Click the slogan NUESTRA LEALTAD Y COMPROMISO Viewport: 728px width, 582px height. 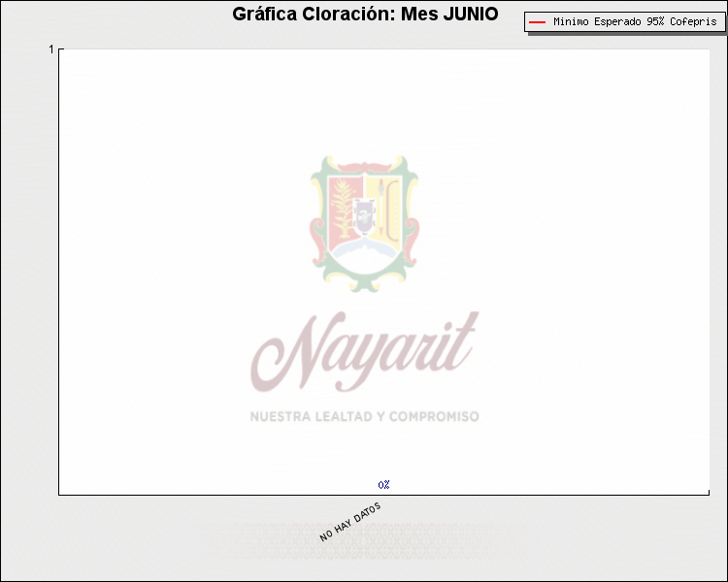point(364,416)
